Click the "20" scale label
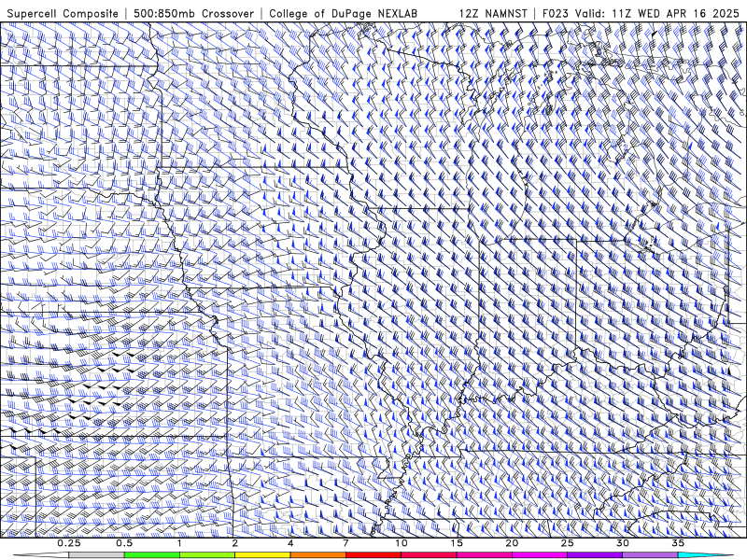The height and width of the screenshot is (560, 747). pos(512,543)
